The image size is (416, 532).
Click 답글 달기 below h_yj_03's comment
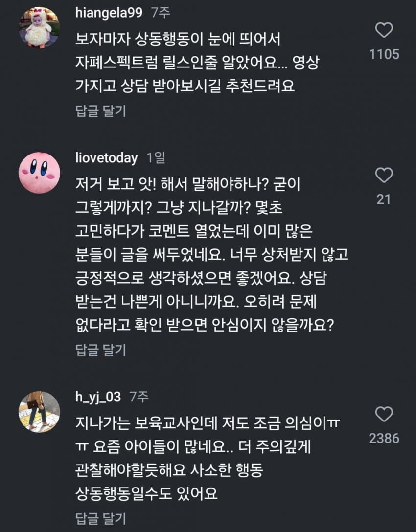coord(101,518)
